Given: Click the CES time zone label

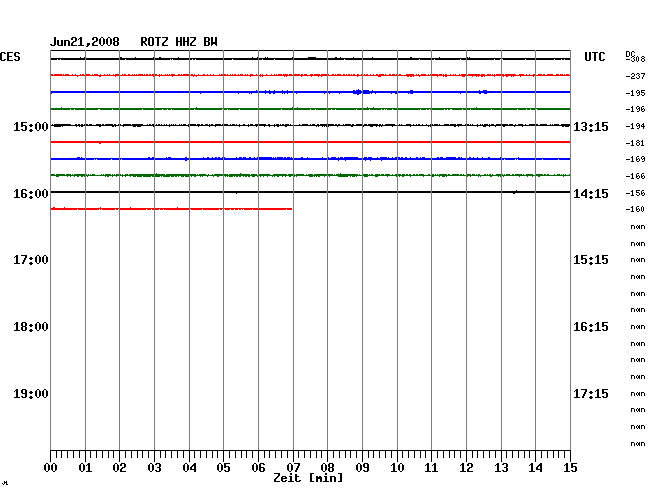Looking at the screenshot, I should 10,57.
